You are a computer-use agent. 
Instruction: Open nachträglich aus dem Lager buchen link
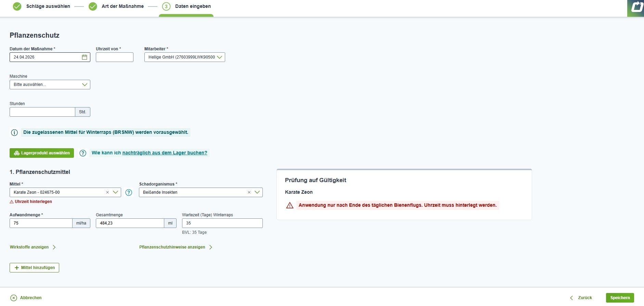point(165,153)
